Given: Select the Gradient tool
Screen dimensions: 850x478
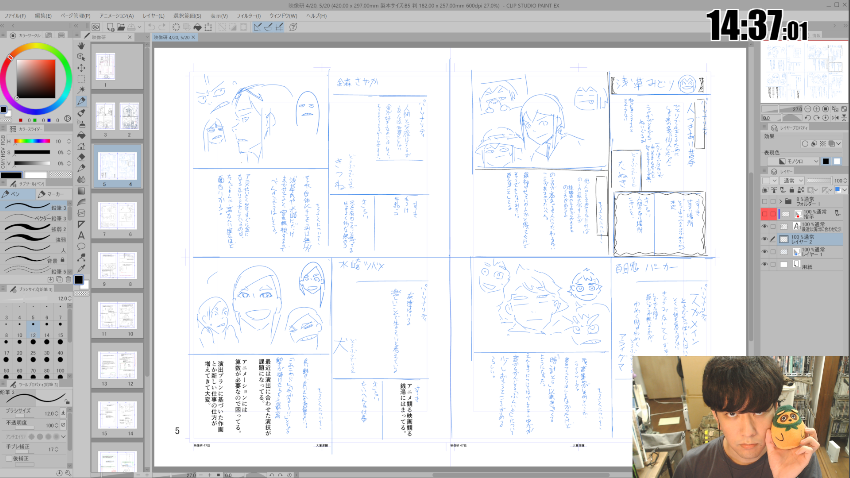Looking at the screenshot, I should click(x=81, y=191).
